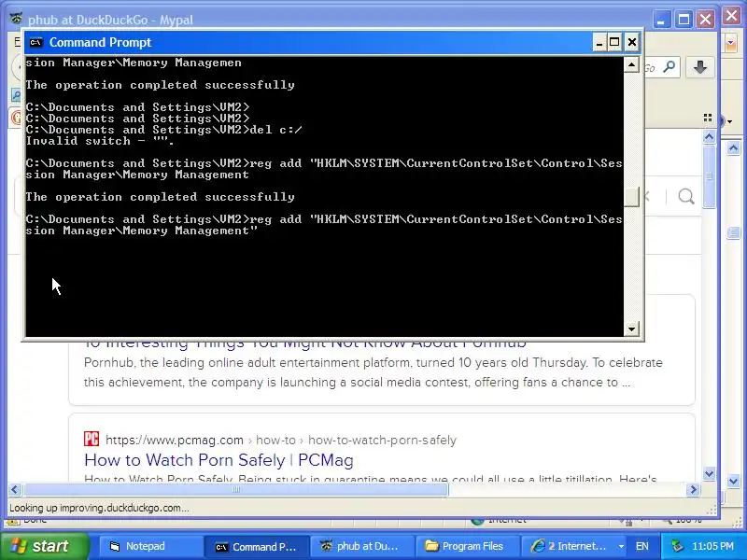Image resolution: width=747 pixels, height=560 pixels.
Task: Click the Start button
Action: [44, 546]
